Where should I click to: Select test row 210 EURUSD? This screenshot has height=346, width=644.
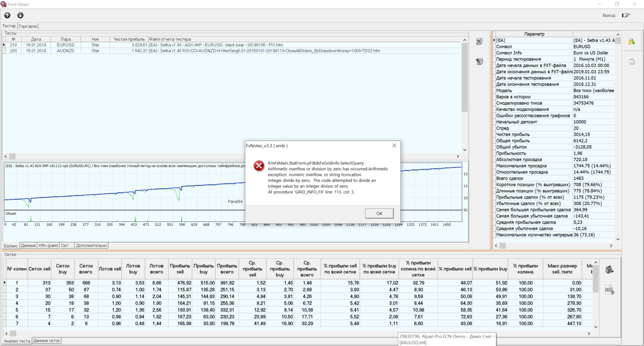point(232,45)
